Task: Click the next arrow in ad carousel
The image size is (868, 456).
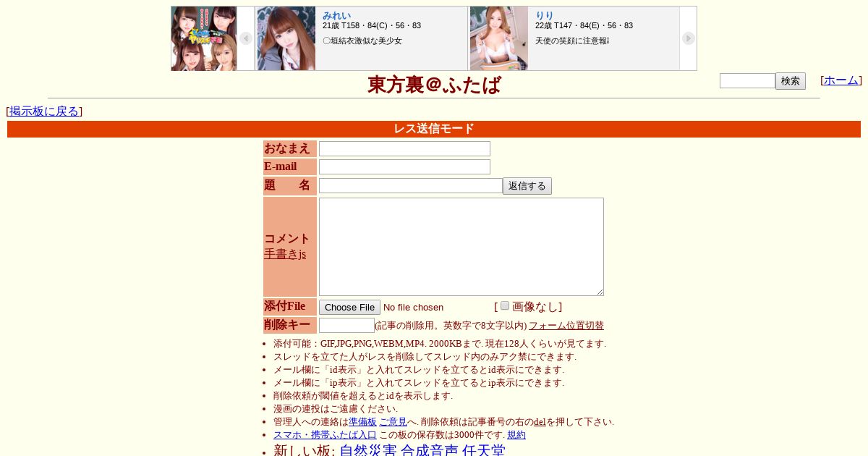Action: (x=688, y=38)
